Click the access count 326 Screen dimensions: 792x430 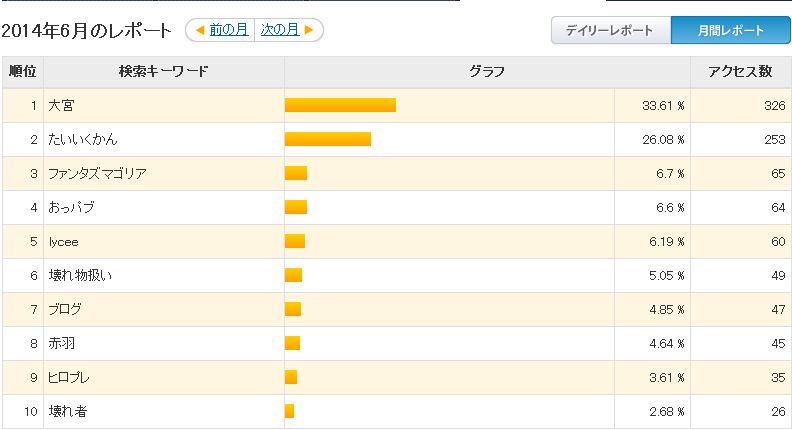click(x=774, y=106)
